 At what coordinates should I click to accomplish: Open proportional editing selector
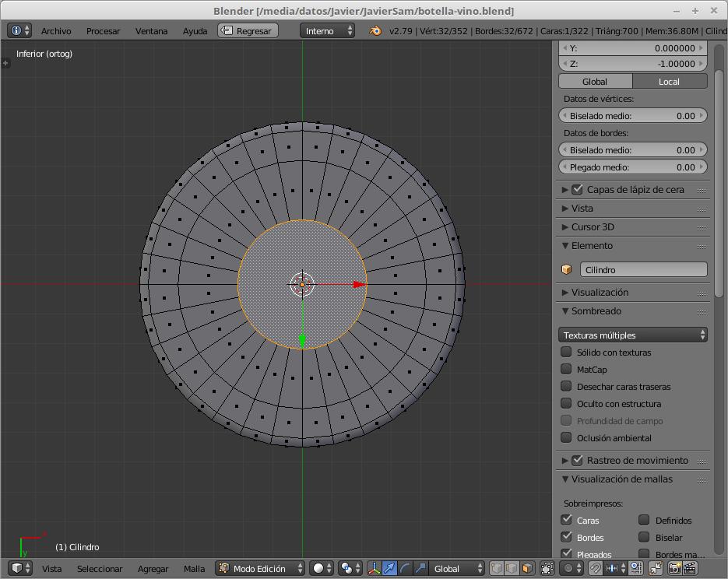(x=571, y=568)
